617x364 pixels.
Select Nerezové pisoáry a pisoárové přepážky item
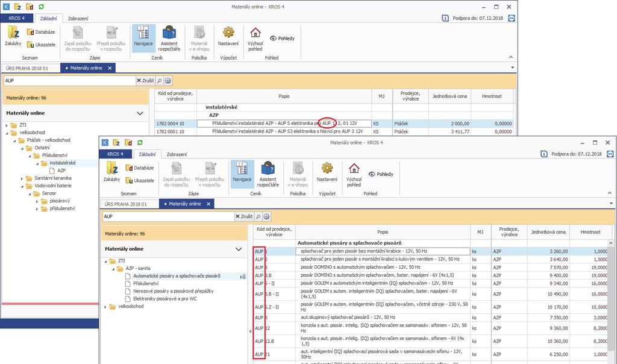point(173,291)
